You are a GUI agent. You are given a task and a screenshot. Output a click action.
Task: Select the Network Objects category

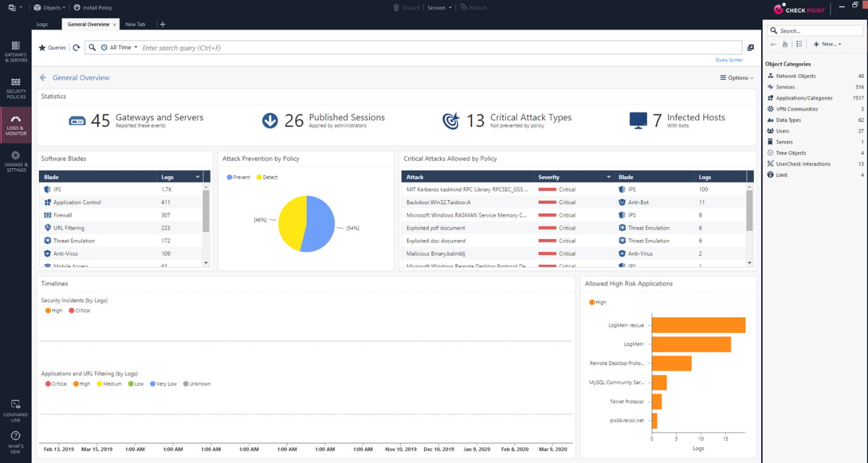point(796,75)
